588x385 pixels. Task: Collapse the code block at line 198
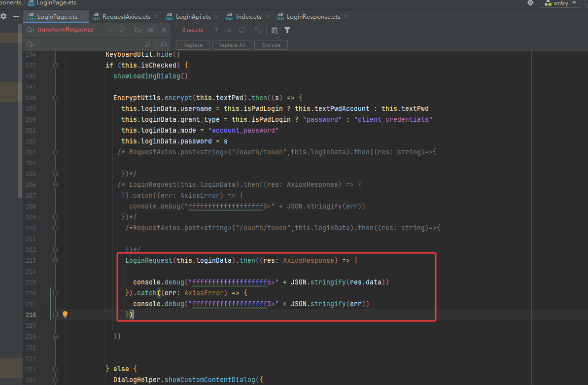(55, 98)
